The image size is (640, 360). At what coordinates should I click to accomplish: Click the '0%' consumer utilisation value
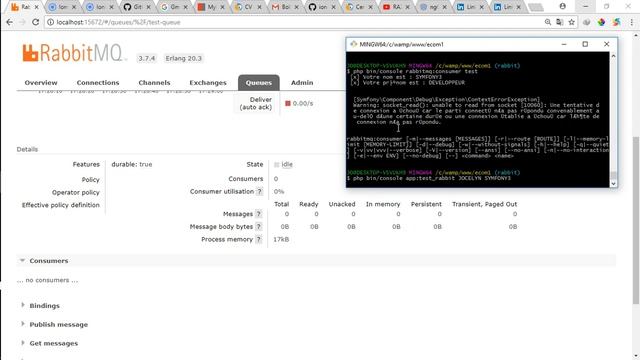[x=279, y=191]
